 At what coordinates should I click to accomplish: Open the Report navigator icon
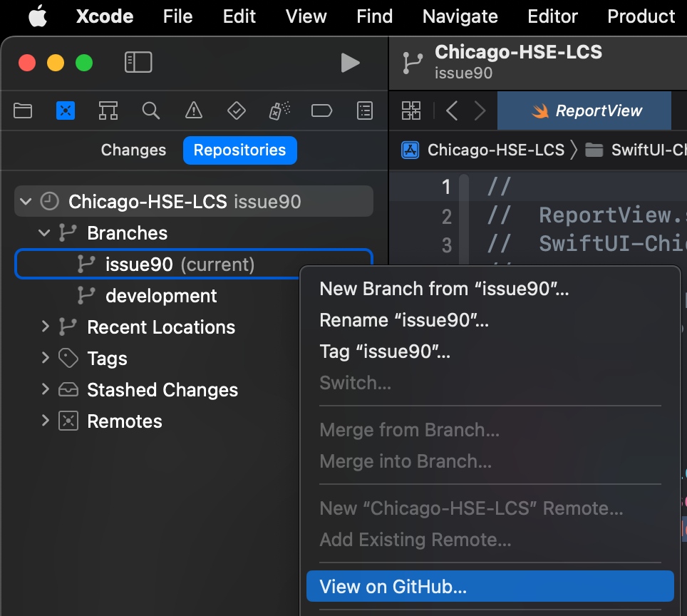tap(365, 111)
